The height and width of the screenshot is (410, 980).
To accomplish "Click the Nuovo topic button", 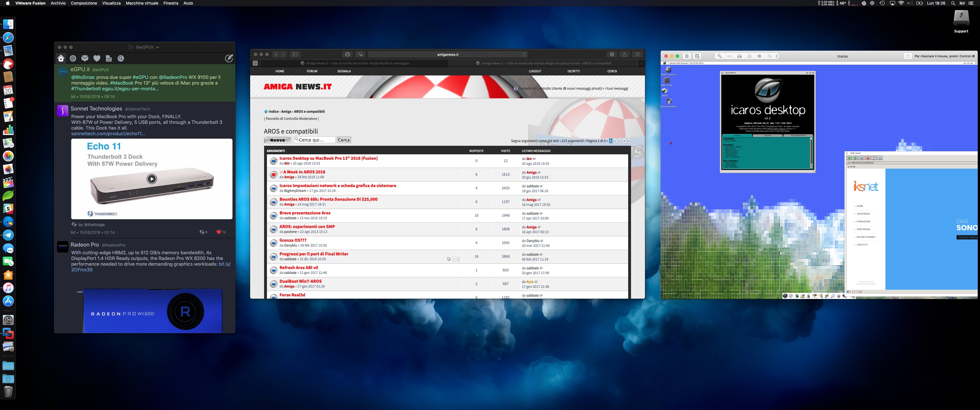I will tap(277, 140).
